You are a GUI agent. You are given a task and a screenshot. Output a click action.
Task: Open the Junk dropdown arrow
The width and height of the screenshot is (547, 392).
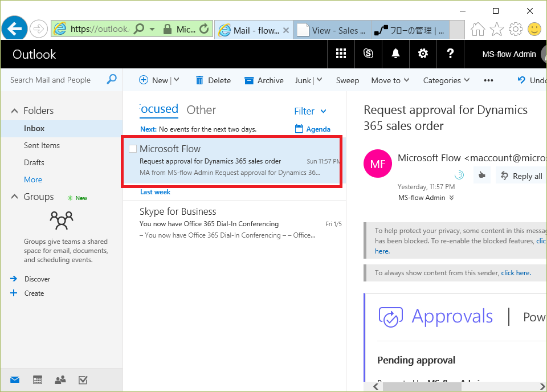[319, 80]
